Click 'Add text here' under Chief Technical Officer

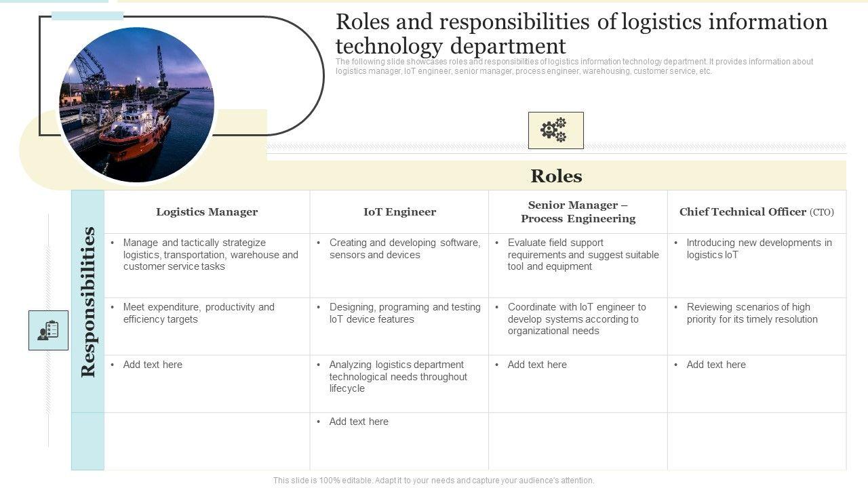pyautogui.click(x=716, y=365)
